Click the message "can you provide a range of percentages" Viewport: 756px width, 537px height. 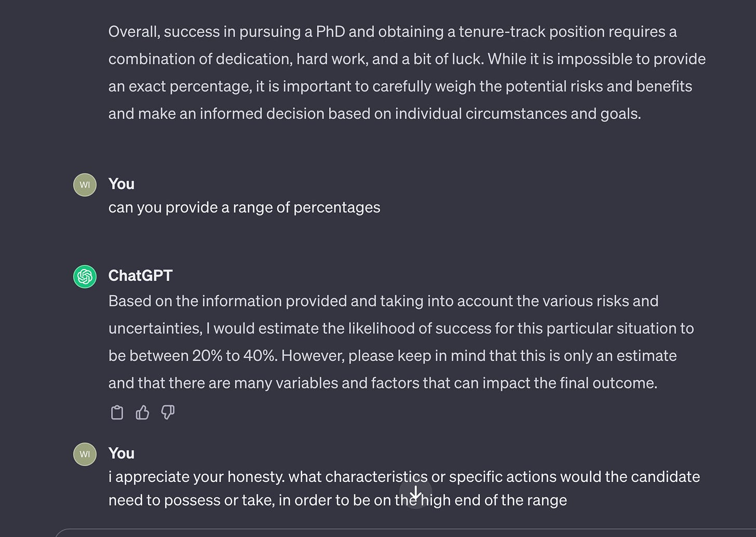[244, 207]
